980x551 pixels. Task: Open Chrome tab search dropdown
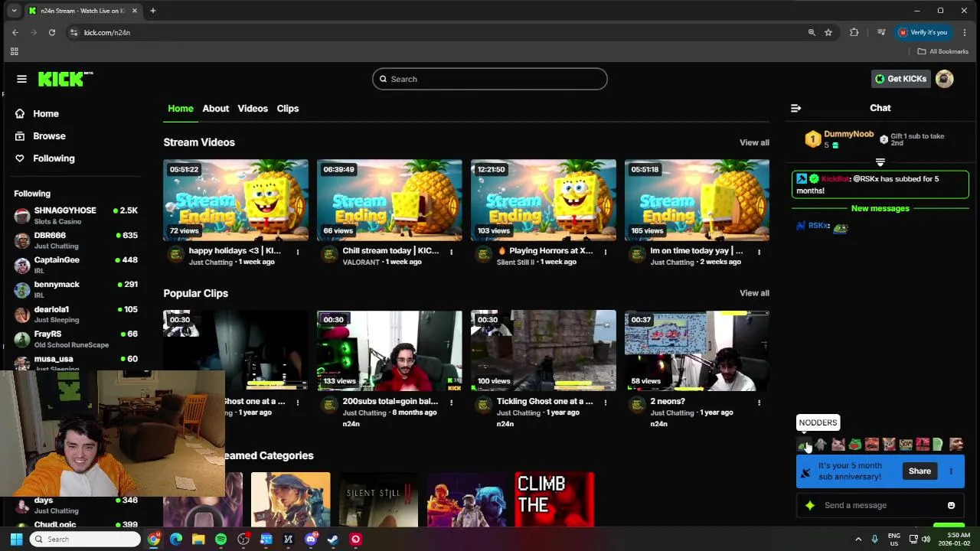tap(14, 11)
